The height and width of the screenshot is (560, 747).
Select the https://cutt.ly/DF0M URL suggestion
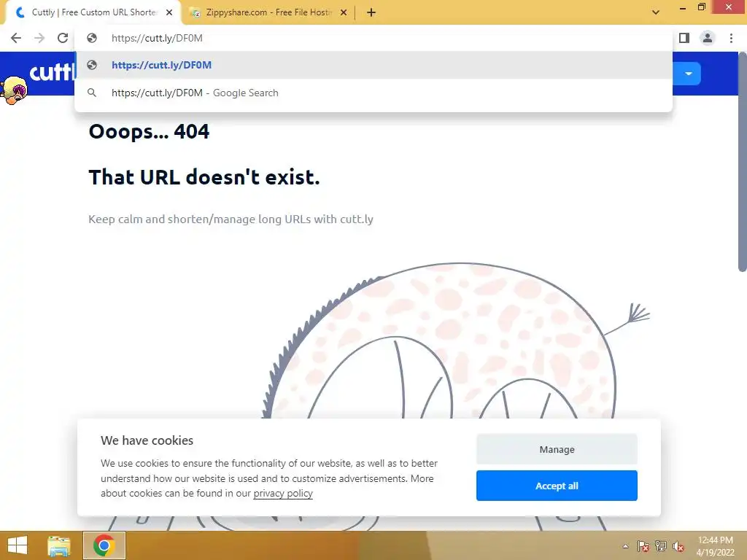tap(373, 65)
